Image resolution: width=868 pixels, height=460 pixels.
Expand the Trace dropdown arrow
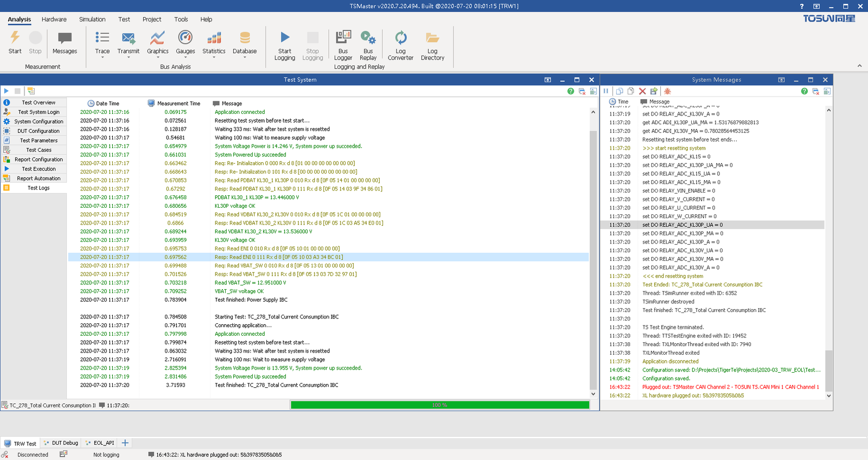tap(102, 58)
